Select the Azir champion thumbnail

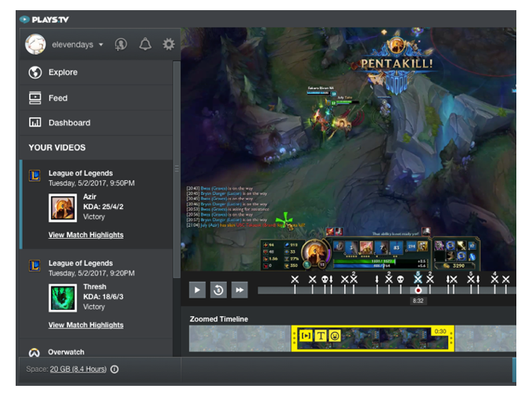click(x=63, y=207)
